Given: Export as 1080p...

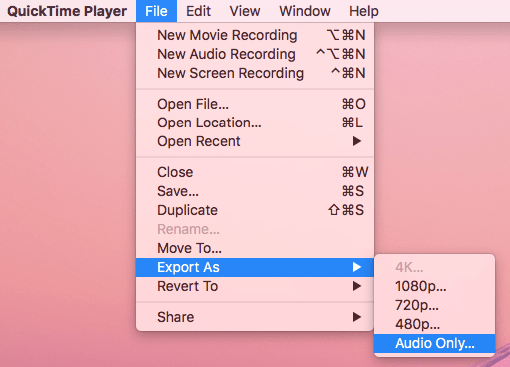Looking at the screenshot, I should pos(434,286).
